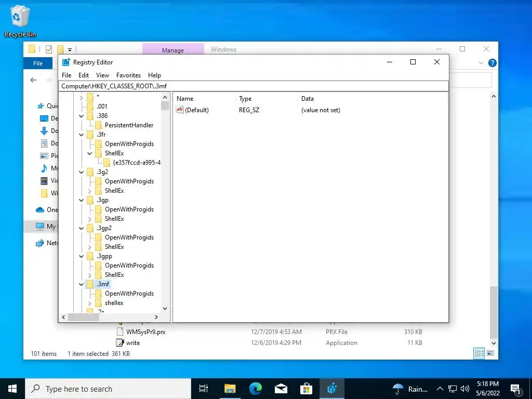
Task: Click the blue File tab in File Explorer
Action: pos(38,63)
